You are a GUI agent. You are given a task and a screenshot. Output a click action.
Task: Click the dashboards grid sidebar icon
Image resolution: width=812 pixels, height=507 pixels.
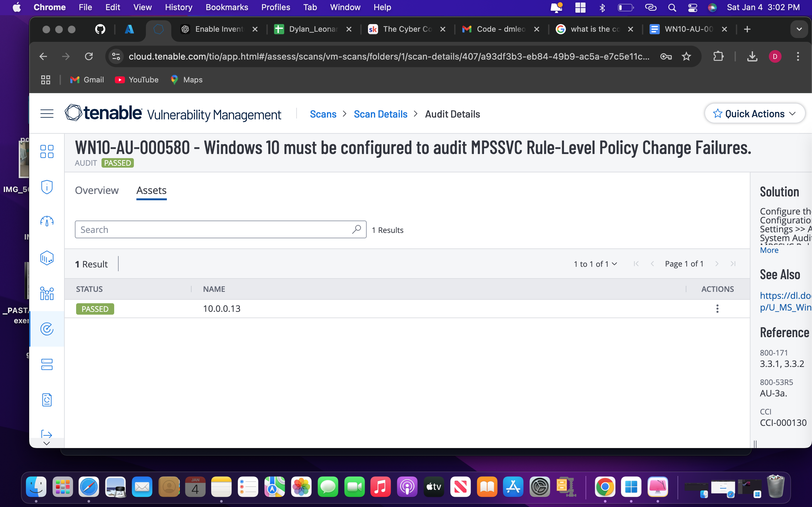click(x=47, y=151)
